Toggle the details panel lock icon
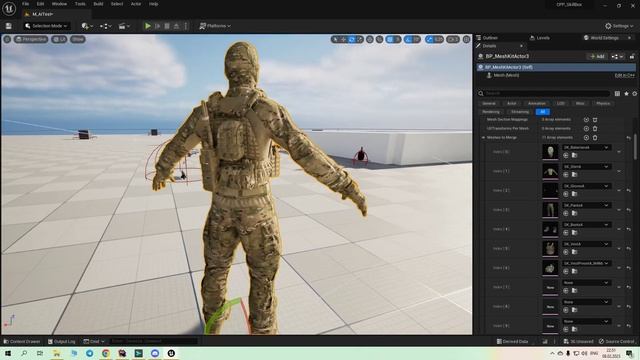640x360 pixels. 632,56
